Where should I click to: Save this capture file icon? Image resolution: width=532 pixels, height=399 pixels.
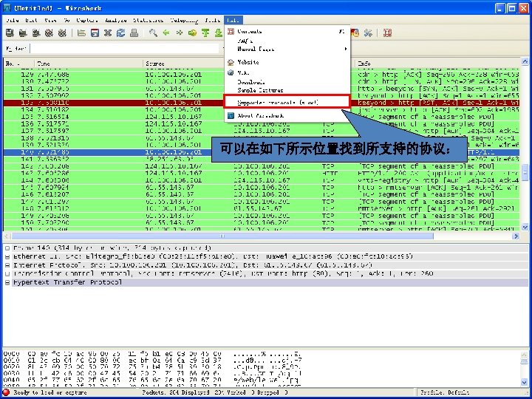point(95,33)
